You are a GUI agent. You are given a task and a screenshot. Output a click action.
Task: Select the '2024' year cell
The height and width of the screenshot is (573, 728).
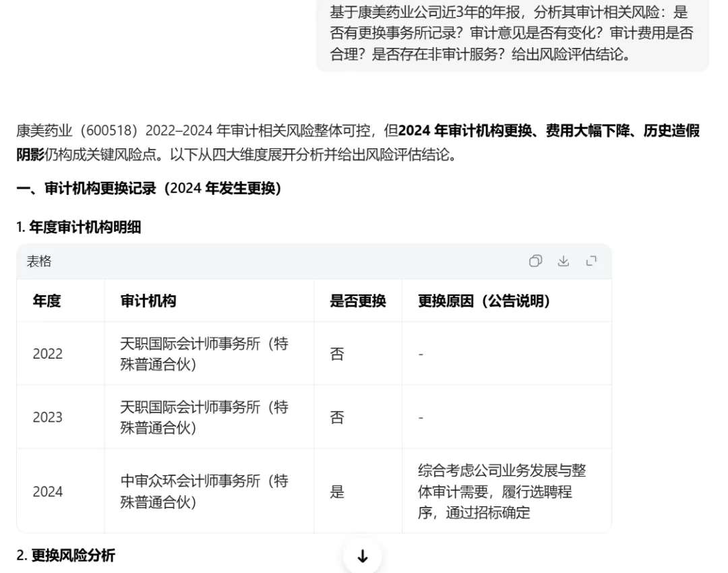coord(47,491)
